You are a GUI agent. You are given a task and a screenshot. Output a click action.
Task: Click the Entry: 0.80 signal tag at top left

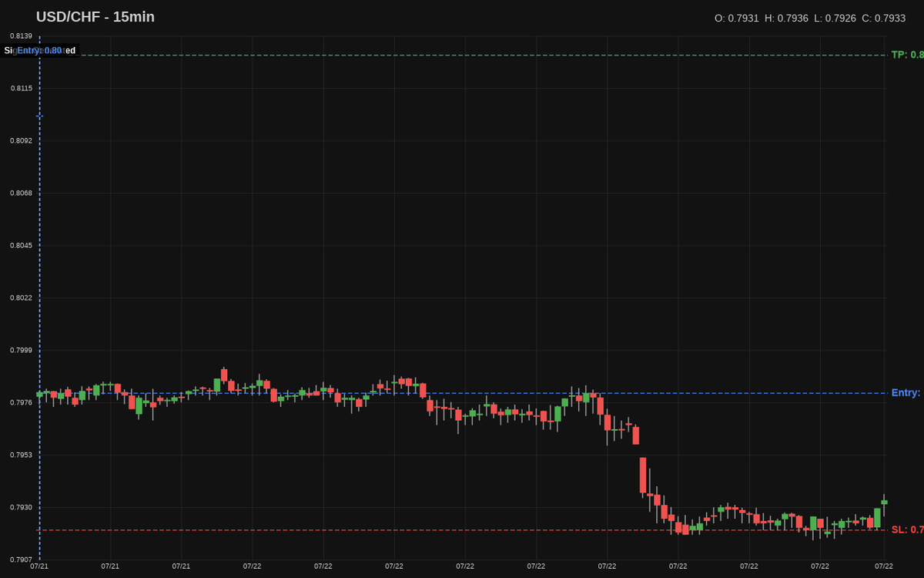pos(39,50)
